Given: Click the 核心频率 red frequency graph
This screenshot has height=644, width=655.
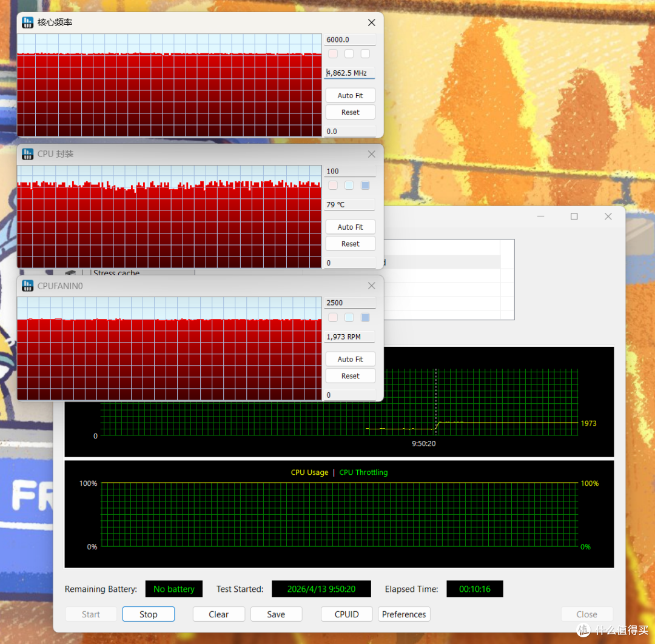Looking at the screenshot, I should pos(169,85).
